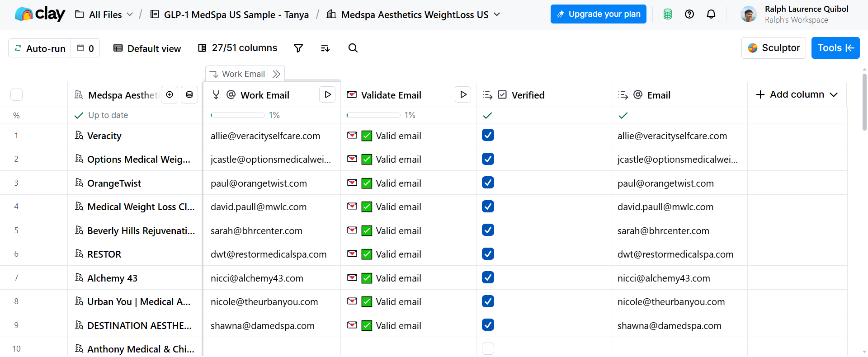Click the scheduled runs calendar button
This screenshot has width=868, height=357.
coord(85,48)
